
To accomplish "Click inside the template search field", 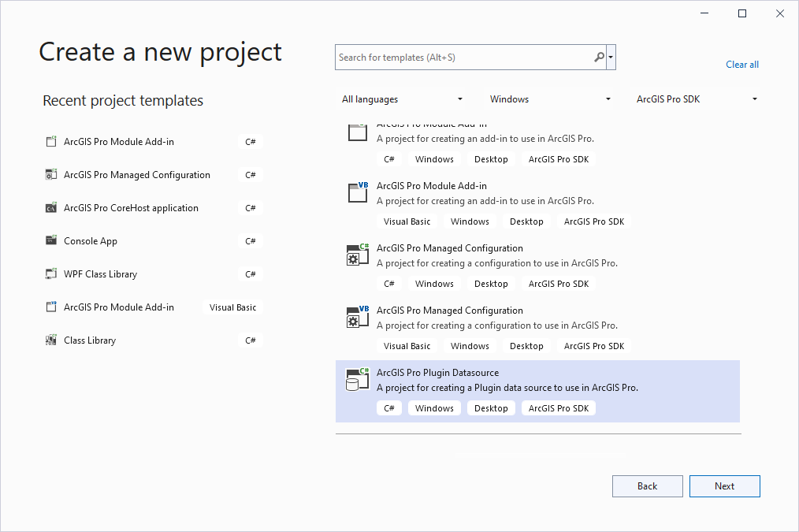I will pyautogui.click(x=465, y=57).
